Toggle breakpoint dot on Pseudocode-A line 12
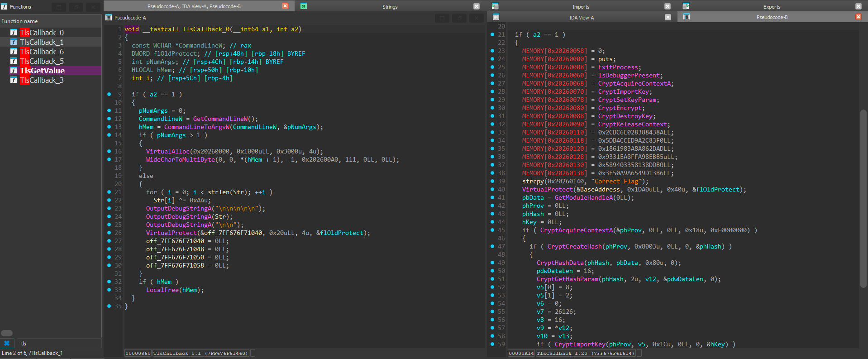The image size is (868, 359). click(x=109, y=119)
